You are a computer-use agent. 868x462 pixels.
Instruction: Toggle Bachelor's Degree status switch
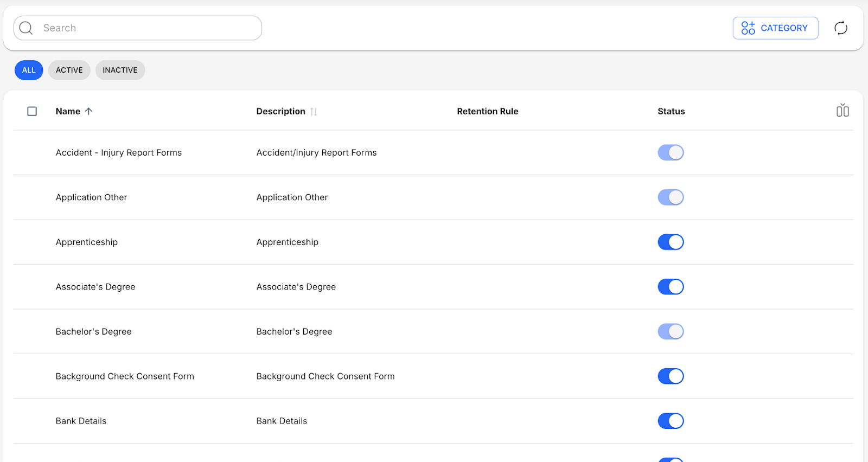click(671, 331)
